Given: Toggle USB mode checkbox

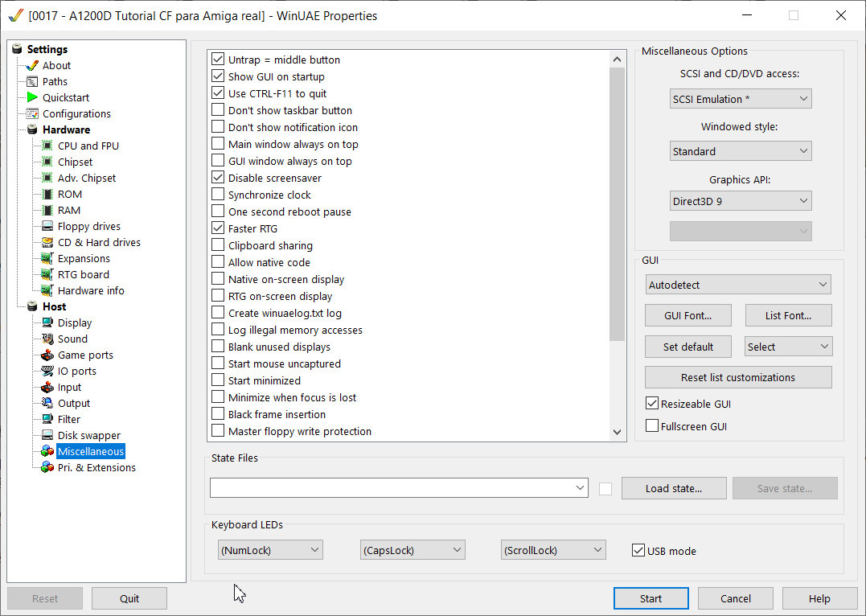Looking at the screenshot, I should point(638,550).
